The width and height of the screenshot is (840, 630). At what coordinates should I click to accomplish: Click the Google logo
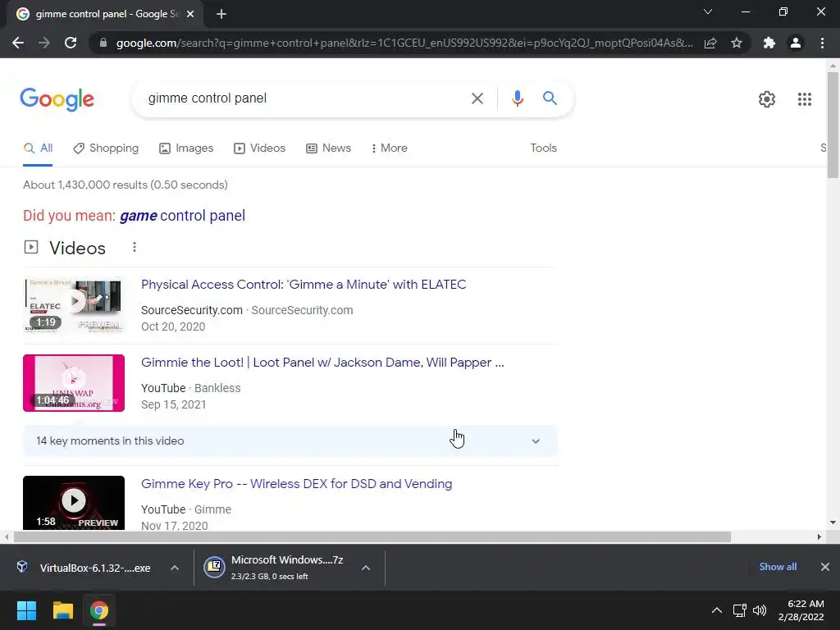click(x=57, y=99)
